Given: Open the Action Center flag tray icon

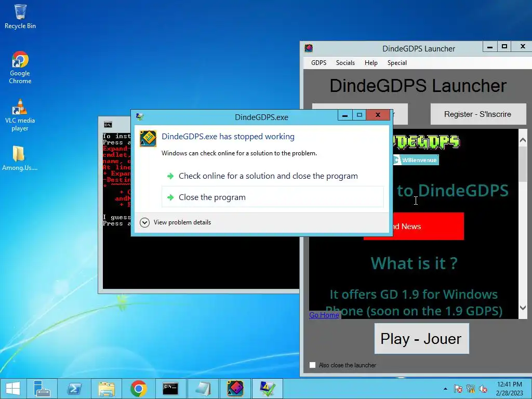Looking at the screenshot, I should pyautogui.click(x=458, y=389).
